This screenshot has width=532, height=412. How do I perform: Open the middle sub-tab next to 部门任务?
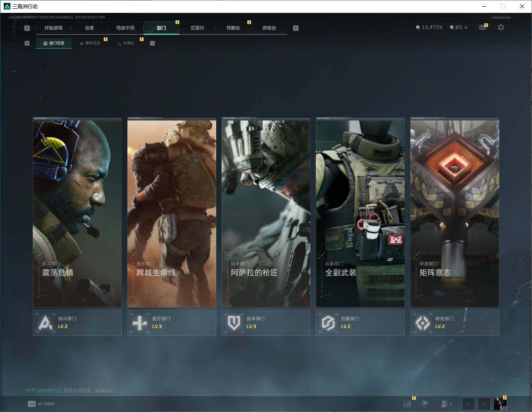[x=90, y=43]
